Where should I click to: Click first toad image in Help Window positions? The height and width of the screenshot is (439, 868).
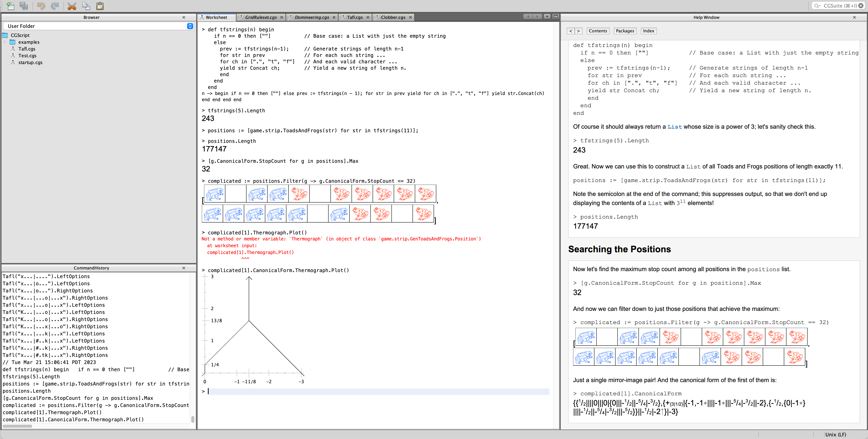586,337
